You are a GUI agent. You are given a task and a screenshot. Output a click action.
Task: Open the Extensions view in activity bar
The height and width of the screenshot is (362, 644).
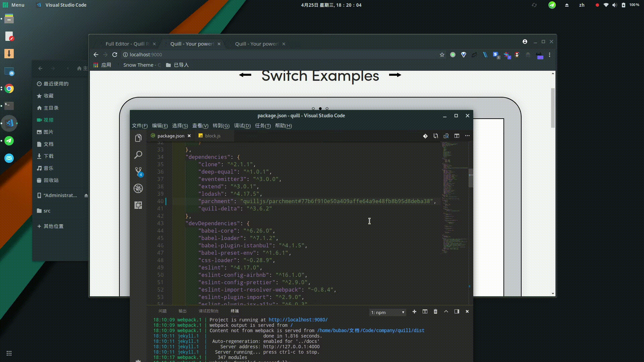pos(138,205)
